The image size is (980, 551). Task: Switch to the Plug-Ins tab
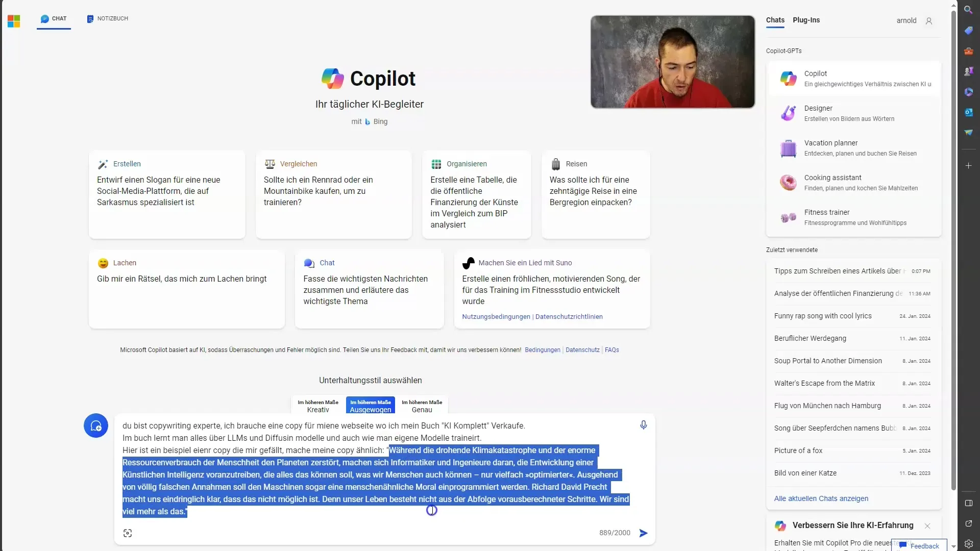[807, 20]
